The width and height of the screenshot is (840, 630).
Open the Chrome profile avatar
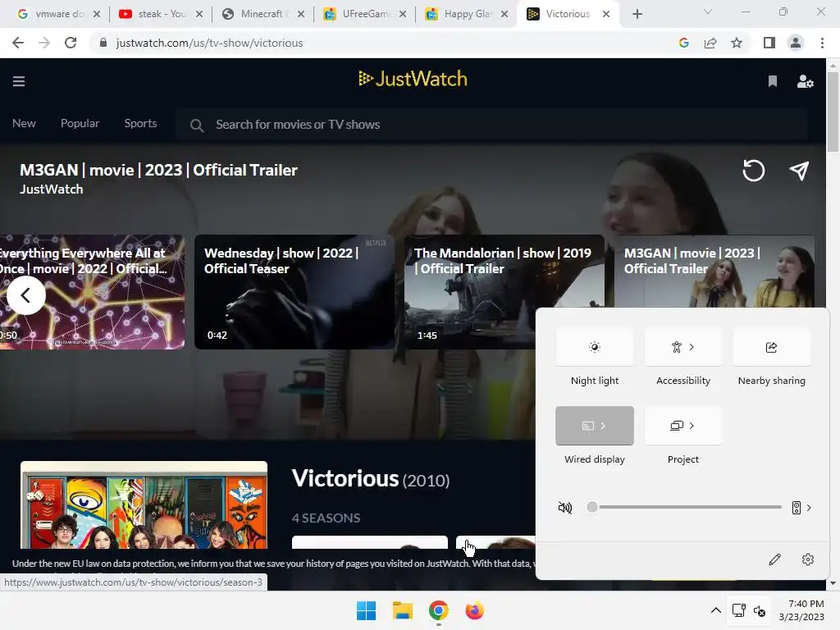pos(796,43)
